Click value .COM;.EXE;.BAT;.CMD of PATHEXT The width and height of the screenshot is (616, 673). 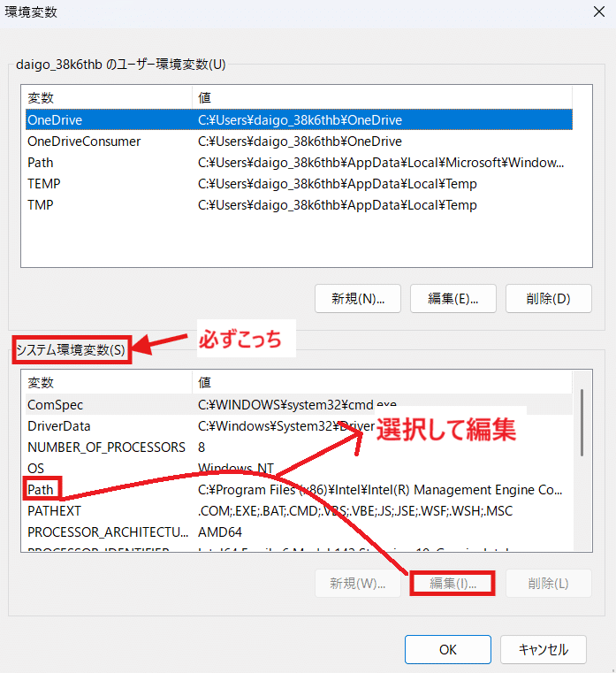(x=355, y=511)
